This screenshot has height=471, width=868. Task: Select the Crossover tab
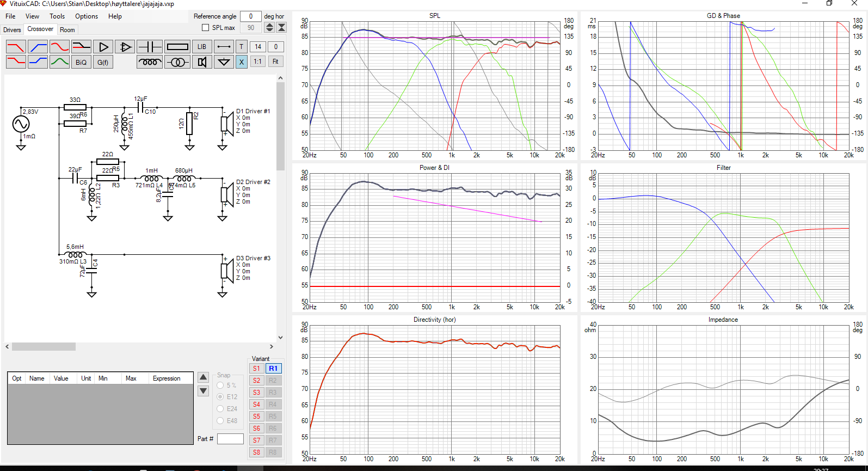(x=40, y=29)
